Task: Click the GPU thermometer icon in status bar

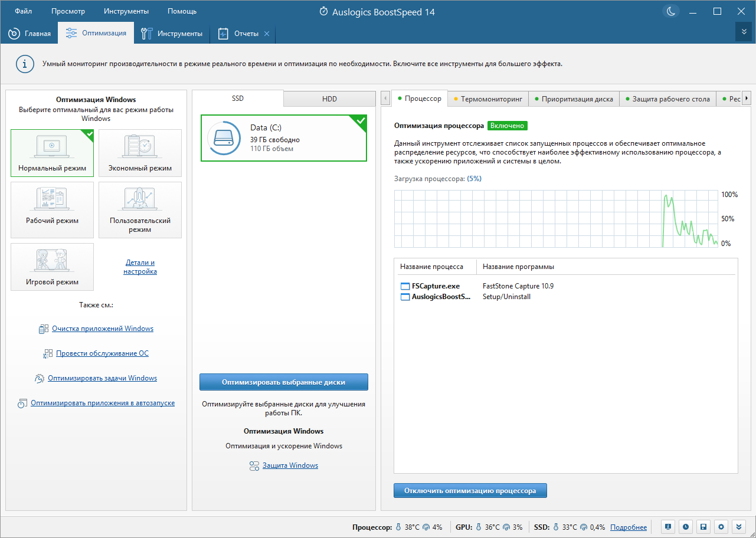Action: click(479, 527)
